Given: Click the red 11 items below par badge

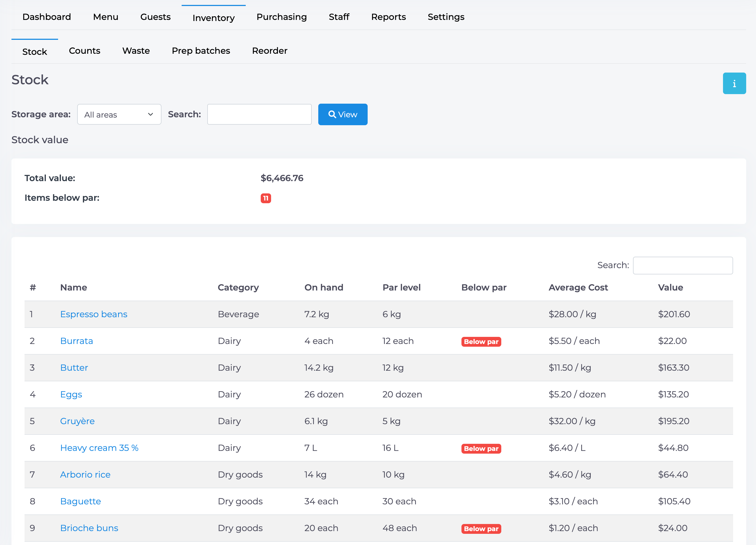Looking at the screenshot, I should [x=266, y=198].
